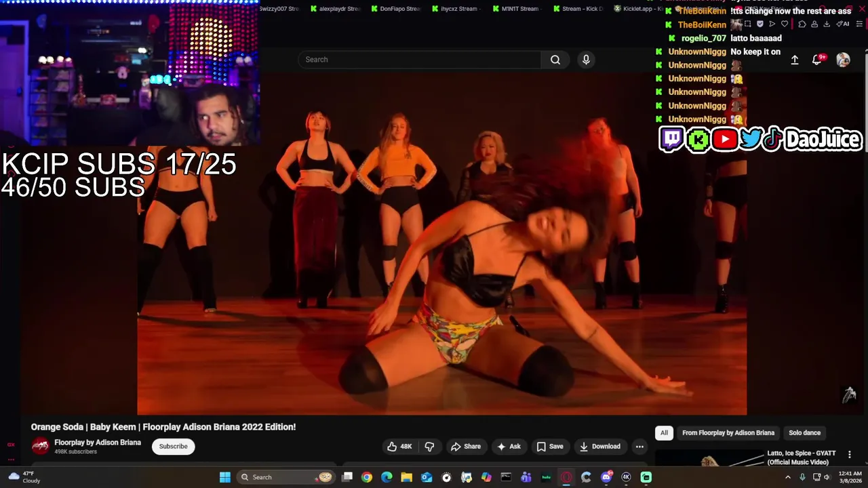Like the Orange Soda video

(399, 447)
